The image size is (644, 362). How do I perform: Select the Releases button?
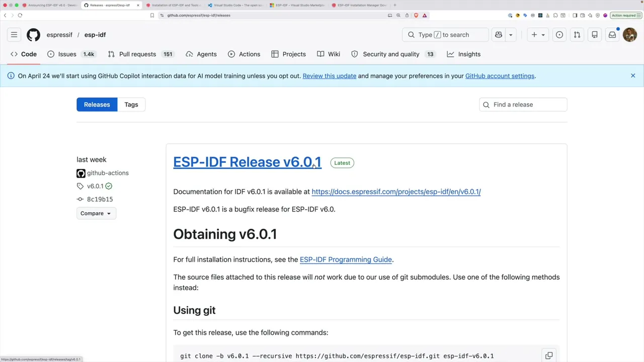(97, 105)
